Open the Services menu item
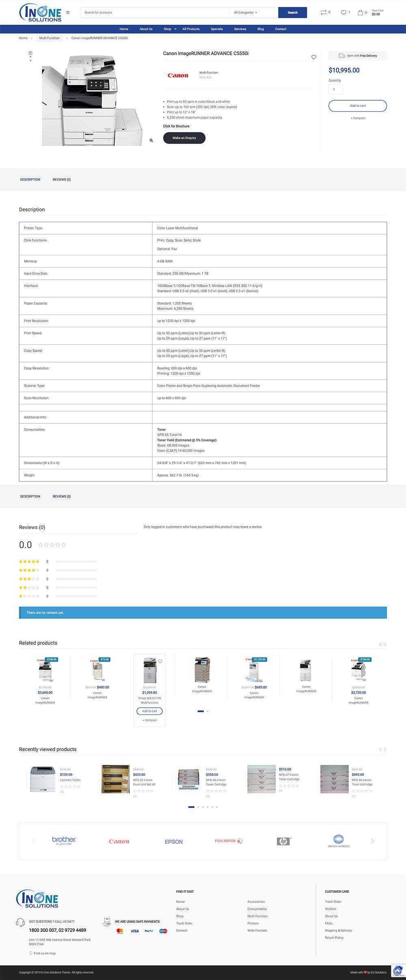 tap(240, 29)
